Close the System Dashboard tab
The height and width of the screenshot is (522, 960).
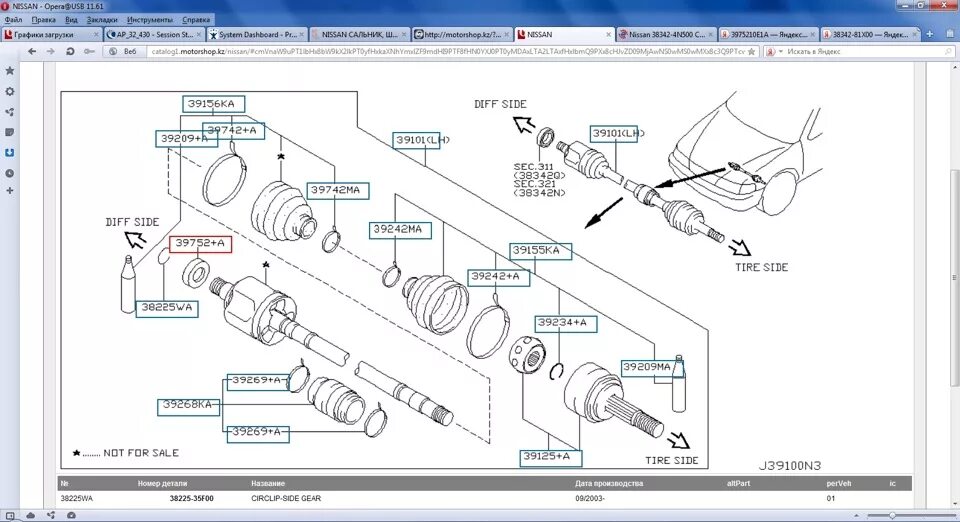301,35
